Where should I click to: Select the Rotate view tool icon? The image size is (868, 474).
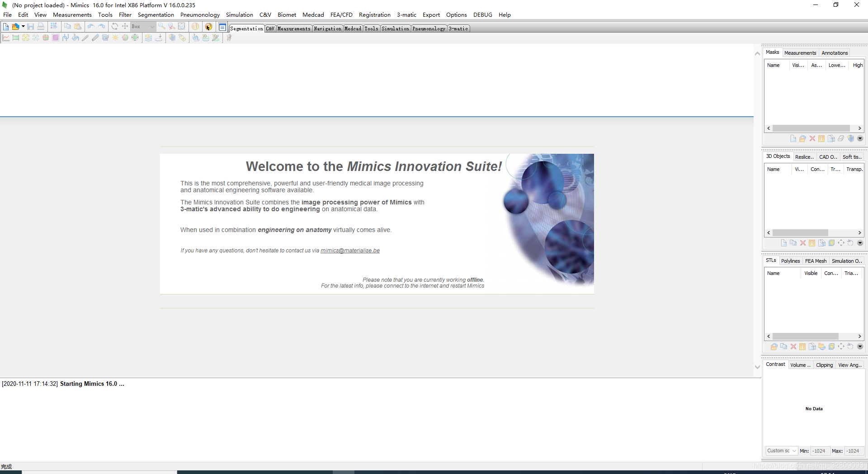[x=115, y=27]
